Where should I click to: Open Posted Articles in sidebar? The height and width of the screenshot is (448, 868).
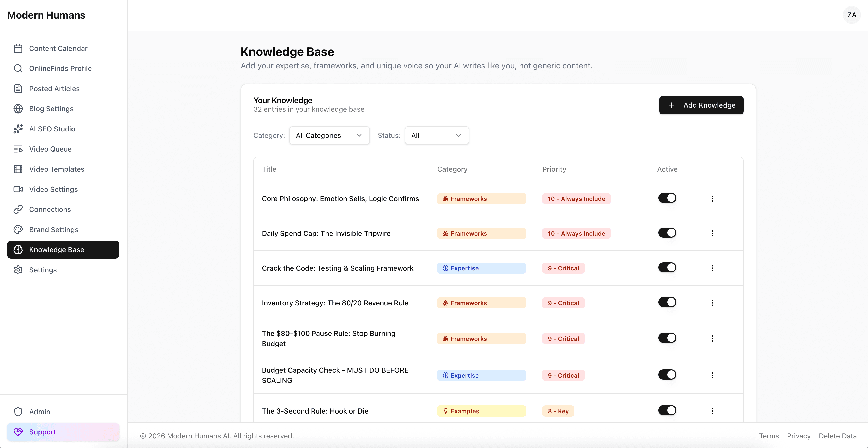tap(63, 89)
